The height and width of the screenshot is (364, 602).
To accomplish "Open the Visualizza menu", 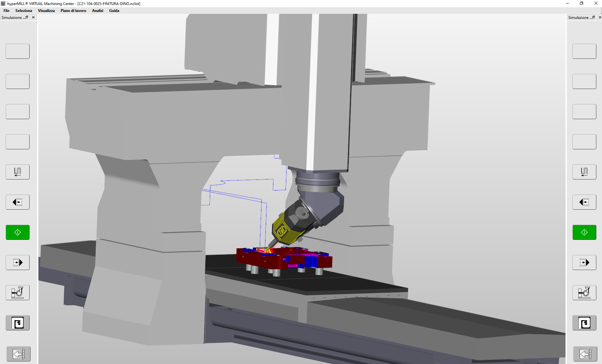I will [46, 10].
